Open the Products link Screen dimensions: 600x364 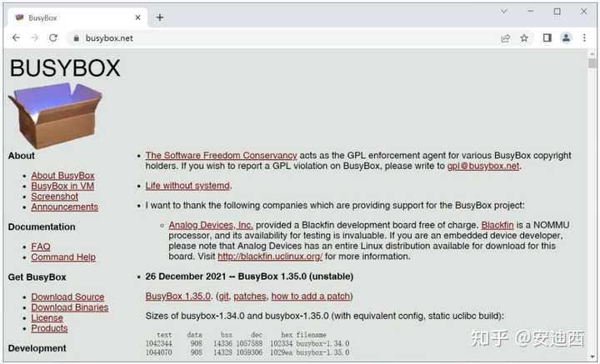click(49, 327)
